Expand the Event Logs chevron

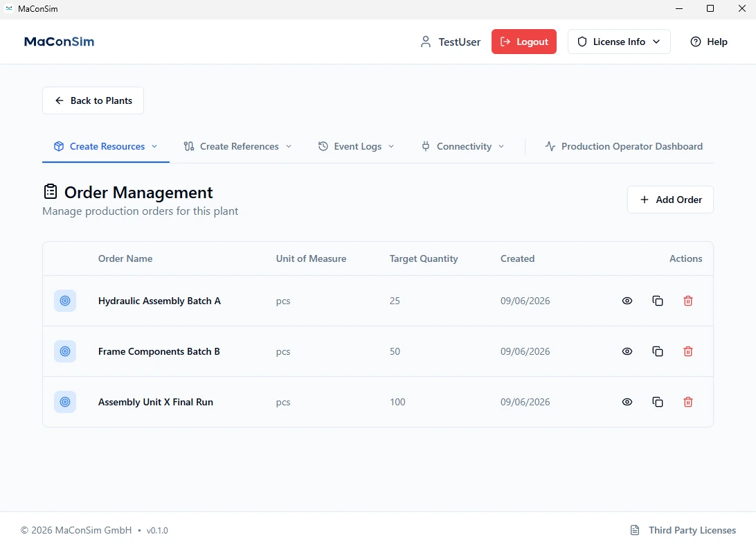coord(391,146)
